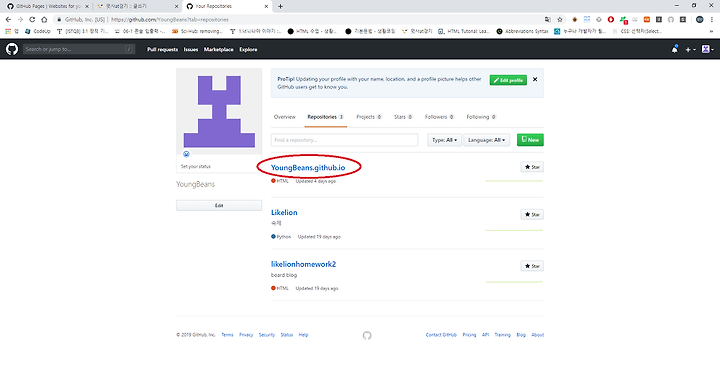Image resolution: width=720 pixels, height=389 pixels.
Task: Expand the Type: All filter dropdown
Action: click(x=444, y=140)
